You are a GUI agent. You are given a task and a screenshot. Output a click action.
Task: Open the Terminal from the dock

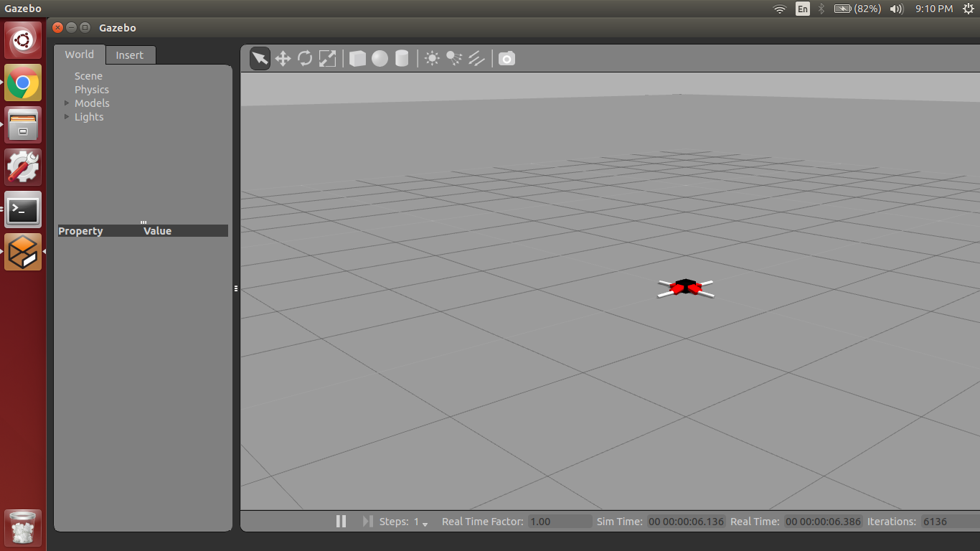tap(23, 209)
